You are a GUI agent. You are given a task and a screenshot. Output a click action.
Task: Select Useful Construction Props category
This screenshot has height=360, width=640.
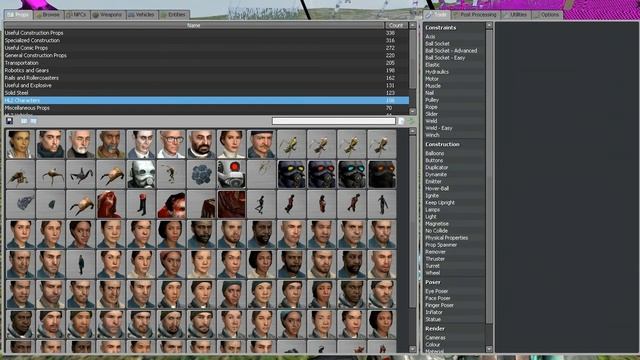coord(206,33)
